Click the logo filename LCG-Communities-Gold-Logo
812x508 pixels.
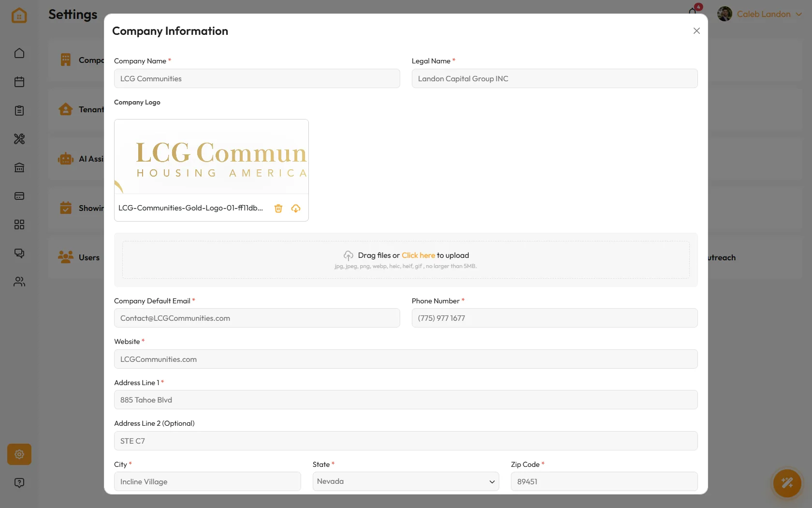(191, 208)
